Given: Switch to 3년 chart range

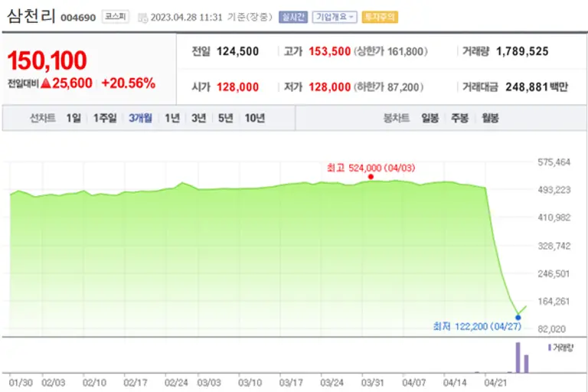Looking at the screenshot, I should [x=198, y=118].
